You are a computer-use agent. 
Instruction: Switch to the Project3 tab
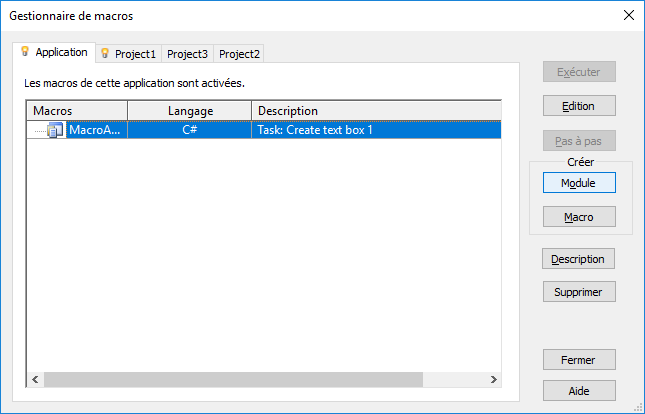pos(187,54)
